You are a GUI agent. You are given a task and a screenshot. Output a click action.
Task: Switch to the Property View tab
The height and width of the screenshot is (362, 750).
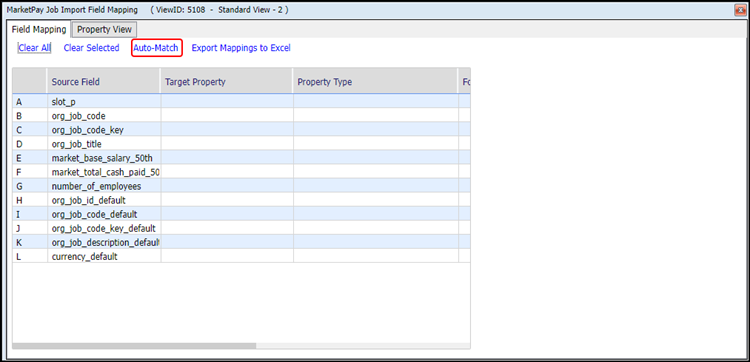click(104, 29)
